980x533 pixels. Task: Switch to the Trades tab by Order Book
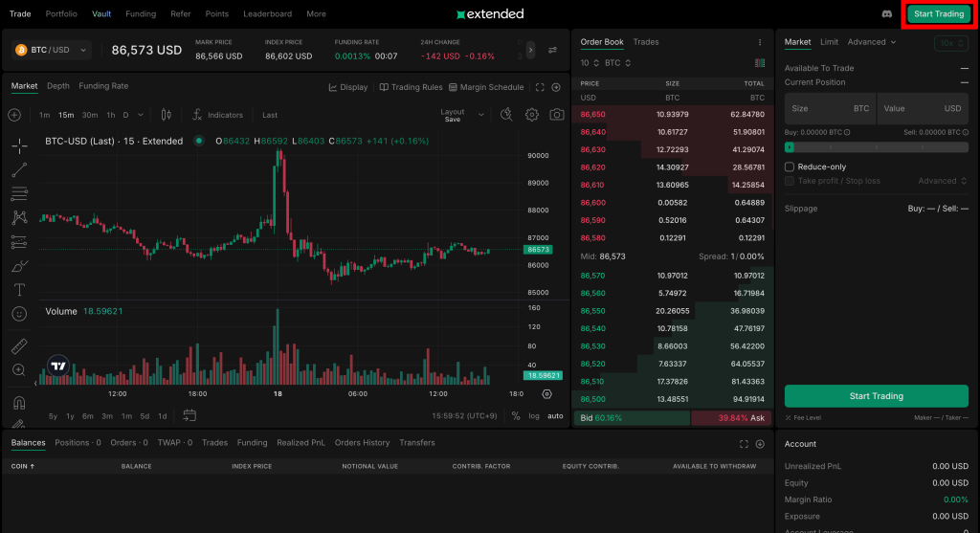(645, 42)
